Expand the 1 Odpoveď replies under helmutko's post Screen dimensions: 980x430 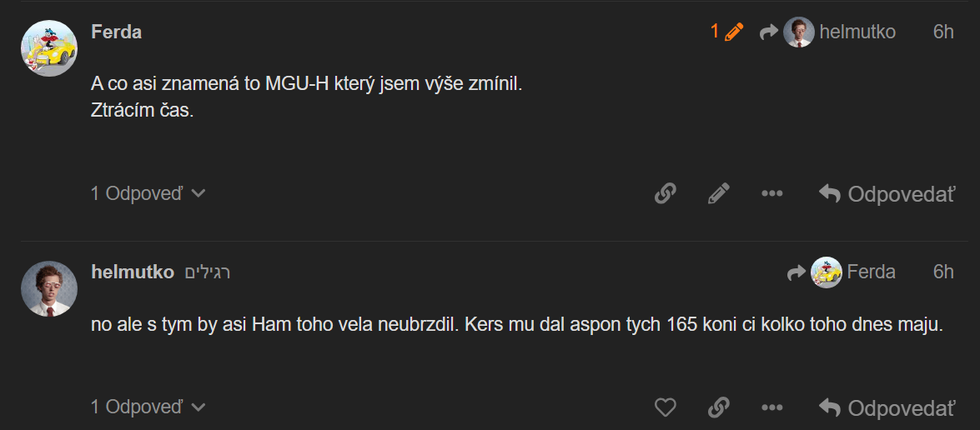pyautogui.click(x=148, y=407)
